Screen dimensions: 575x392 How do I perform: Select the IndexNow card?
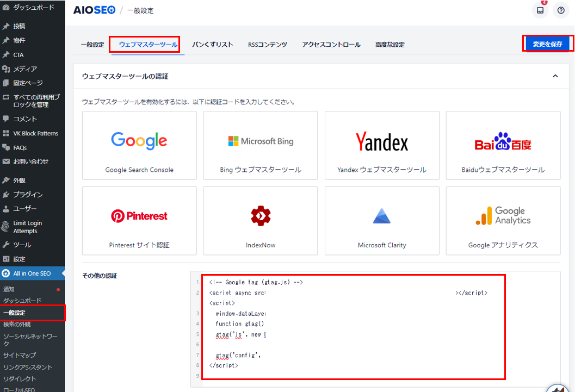(261, 221)
